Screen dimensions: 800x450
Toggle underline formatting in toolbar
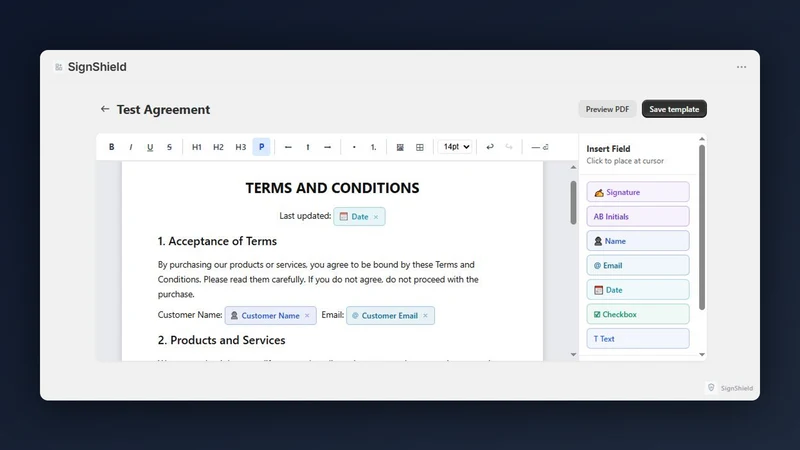150,147
